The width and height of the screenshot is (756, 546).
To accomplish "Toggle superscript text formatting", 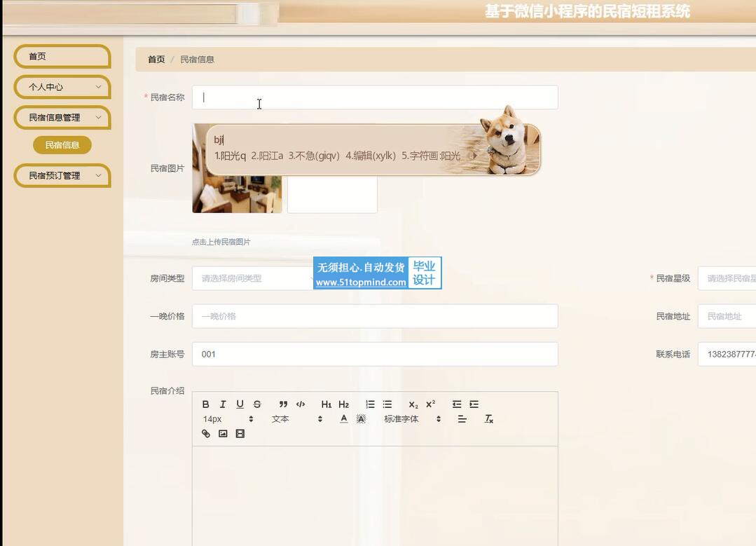I will [x=430, y=404].
